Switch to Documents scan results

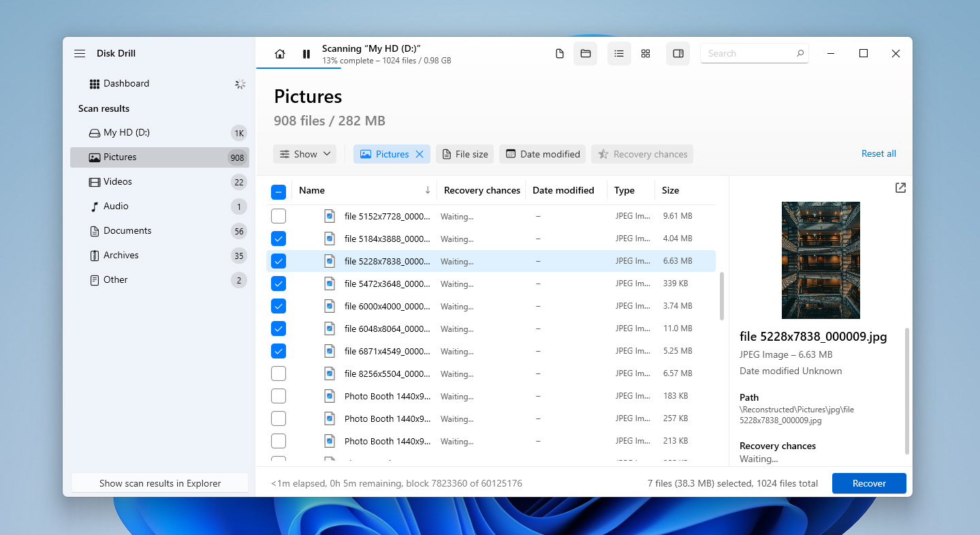tap(128, 230)
